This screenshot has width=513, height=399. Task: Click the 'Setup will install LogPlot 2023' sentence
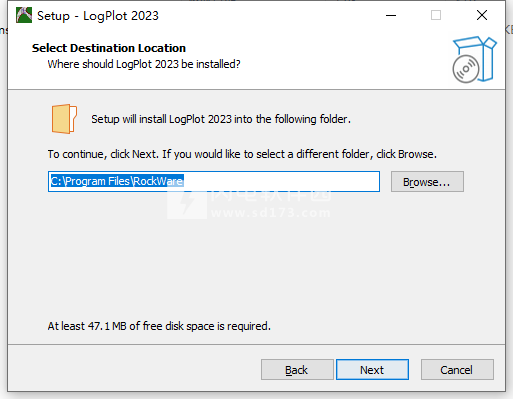click(221, 119)
